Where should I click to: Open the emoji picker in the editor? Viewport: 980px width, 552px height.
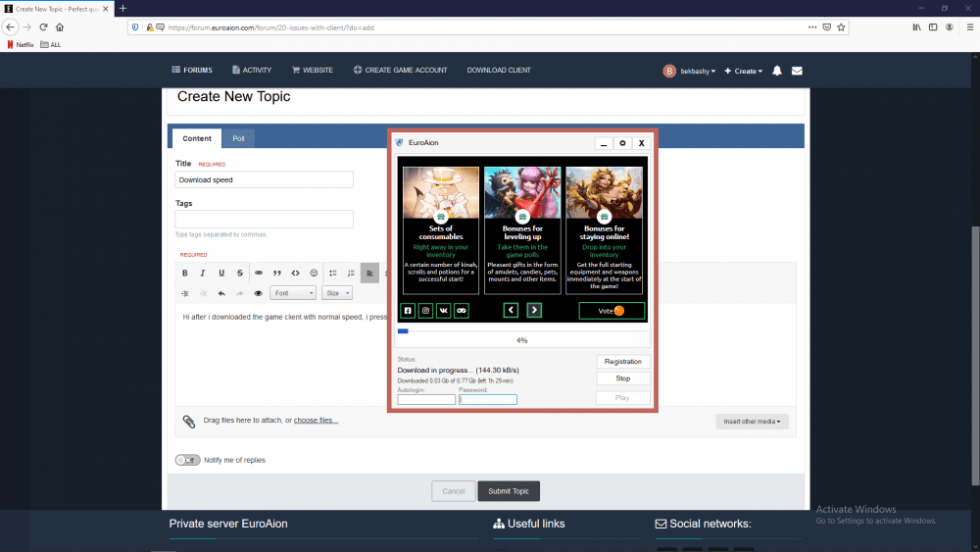(314, 273)
